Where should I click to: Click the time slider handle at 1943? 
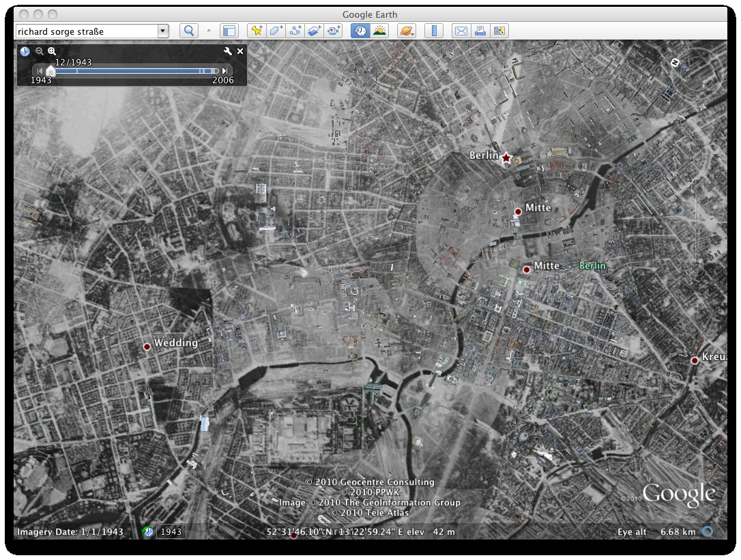tap(50, 71)
